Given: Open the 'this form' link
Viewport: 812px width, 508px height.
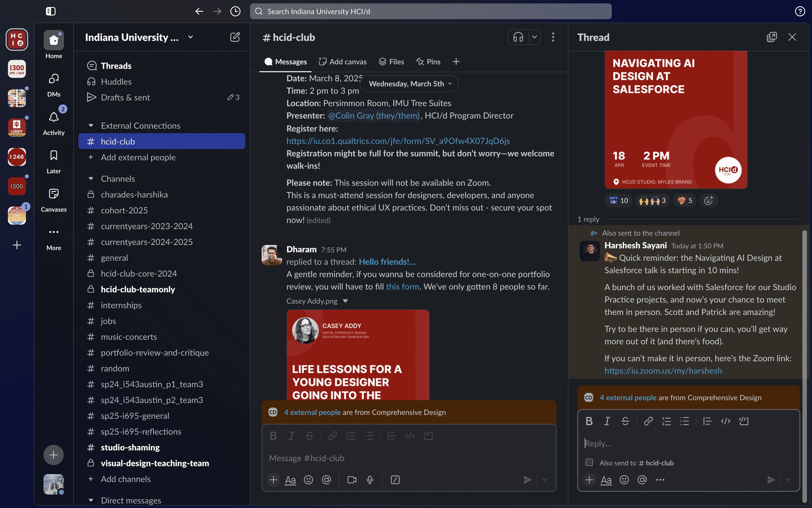Looking at the screenshot, I should click(402, 286).
